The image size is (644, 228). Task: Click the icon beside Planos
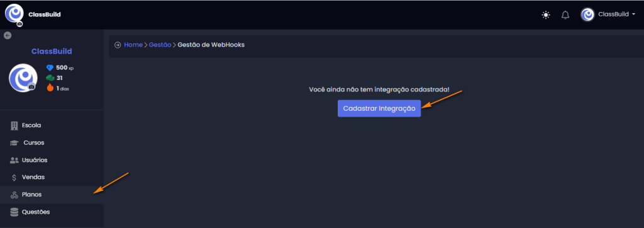[14, 195]
